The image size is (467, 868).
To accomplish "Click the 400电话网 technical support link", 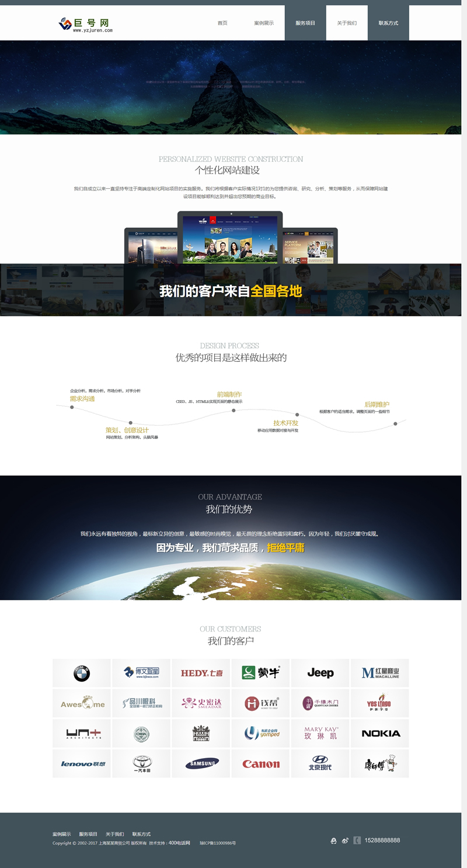I will click(x=179, y=843).
